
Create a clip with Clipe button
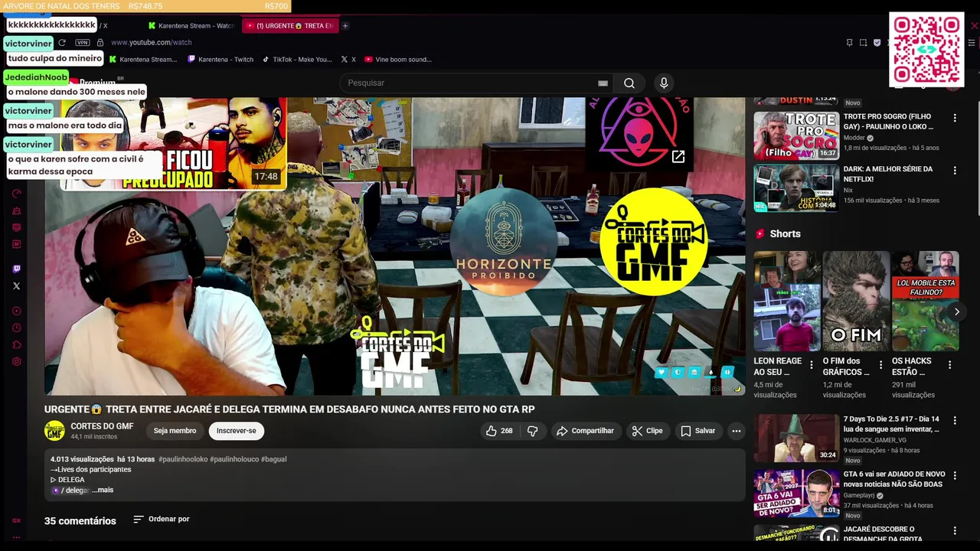[648, 431]
